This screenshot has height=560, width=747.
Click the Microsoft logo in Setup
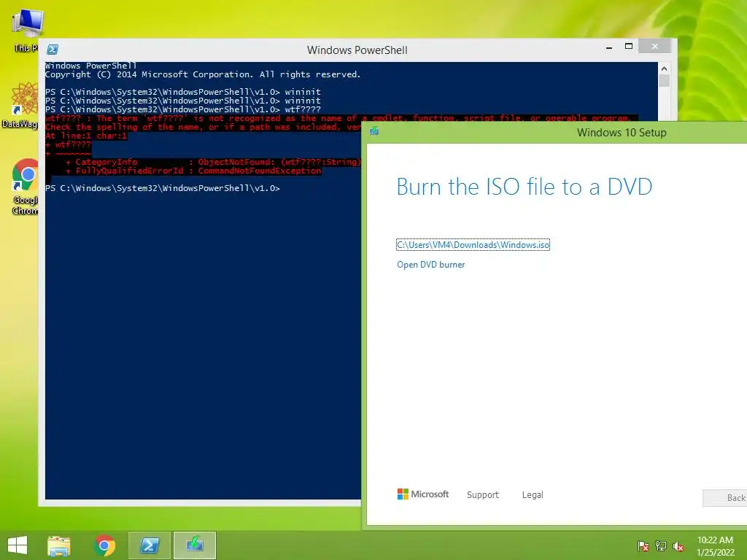[422, 494]
